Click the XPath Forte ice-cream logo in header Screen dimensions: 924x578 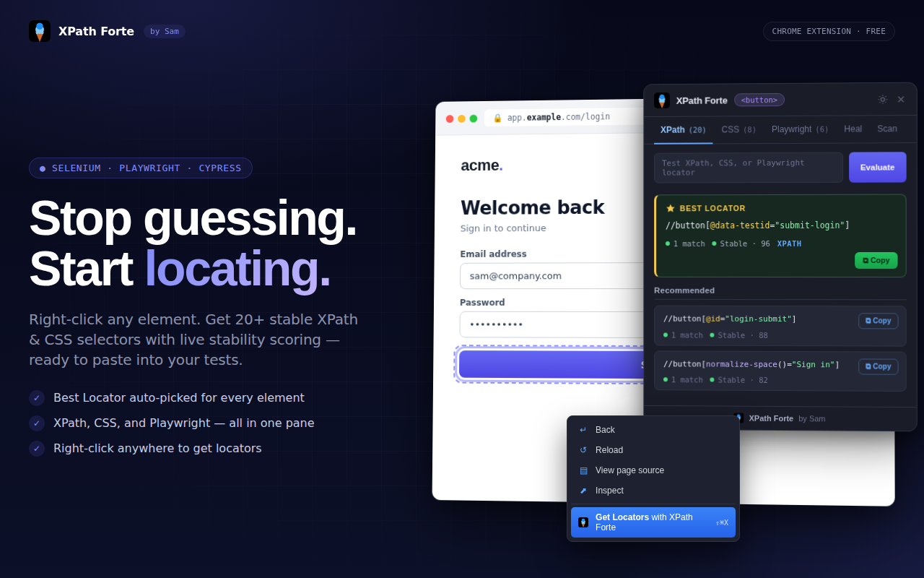(40, 31)
